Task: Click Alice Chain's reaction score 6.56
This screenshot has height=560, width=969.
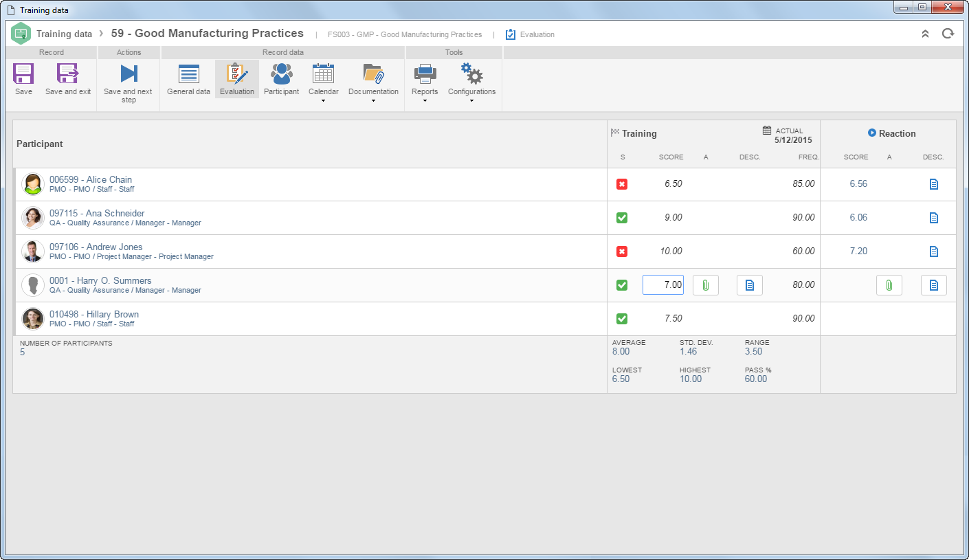Action: [858, 183]
